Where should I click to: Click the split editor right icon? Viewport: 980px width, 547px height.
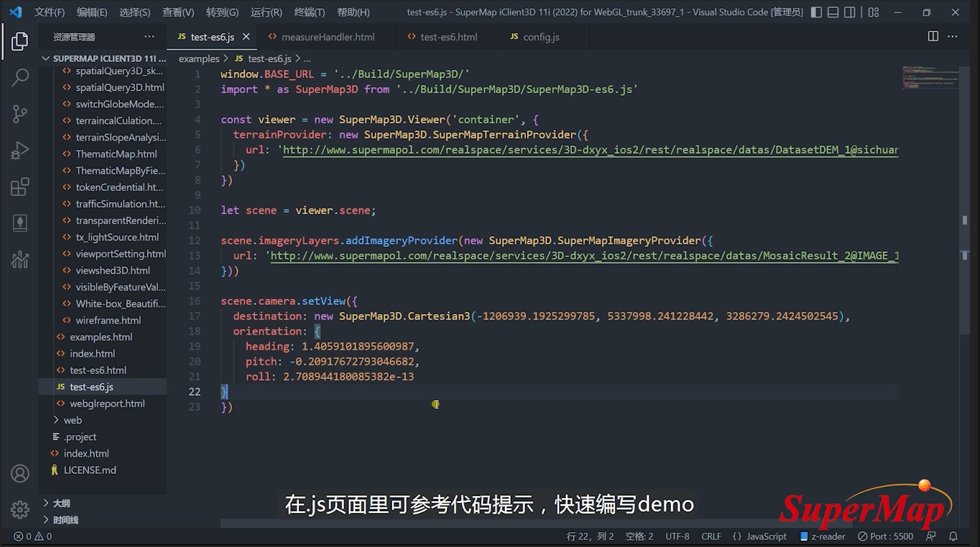933,36
